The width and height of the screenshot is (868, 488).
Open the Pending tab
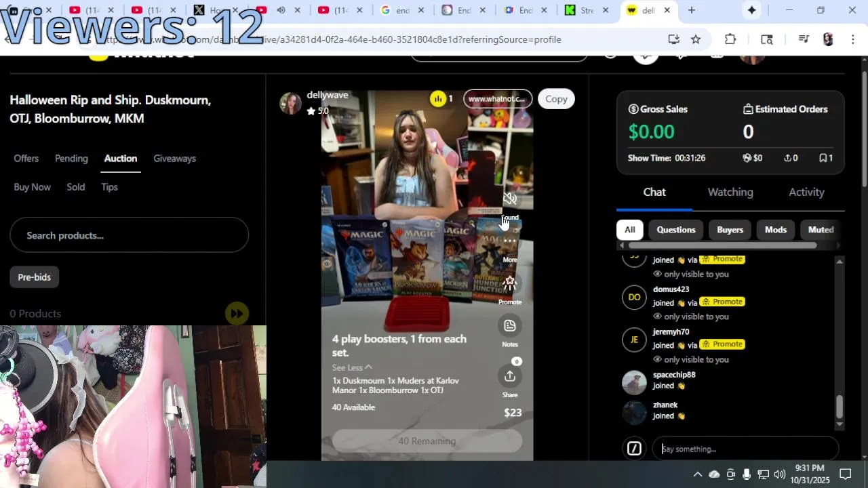click(71, 158)
